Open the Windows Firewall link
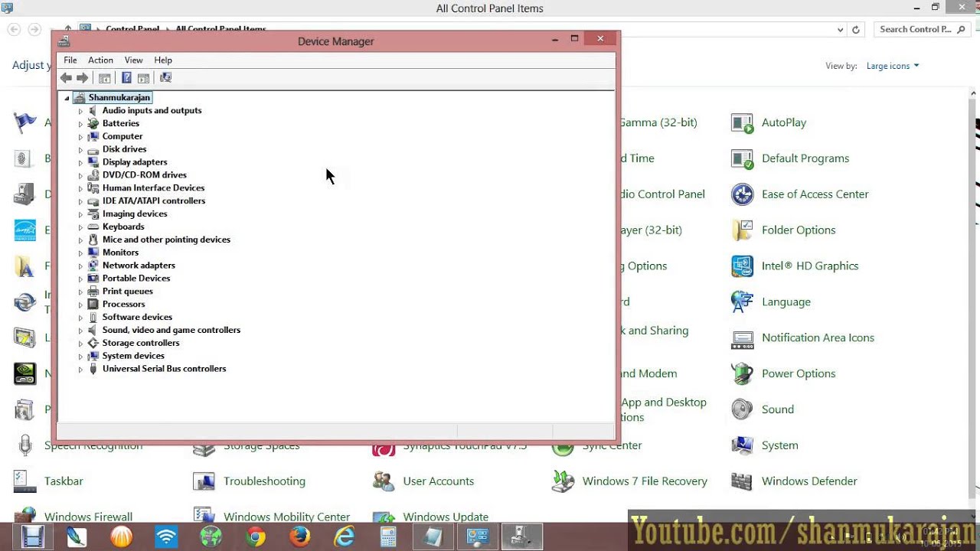This screenshot has height=551, width=980. [88, 517]
